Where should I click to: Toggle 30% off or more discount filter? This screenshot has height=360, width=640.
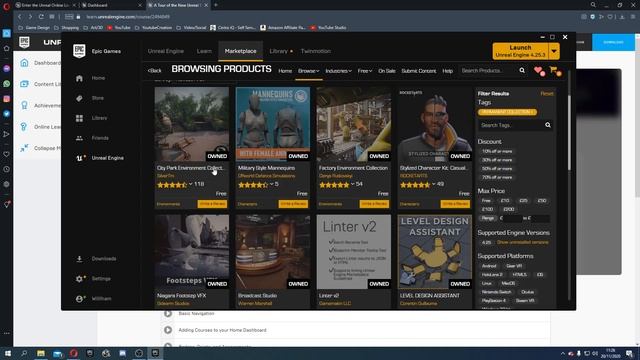click(x=497, y=160)
